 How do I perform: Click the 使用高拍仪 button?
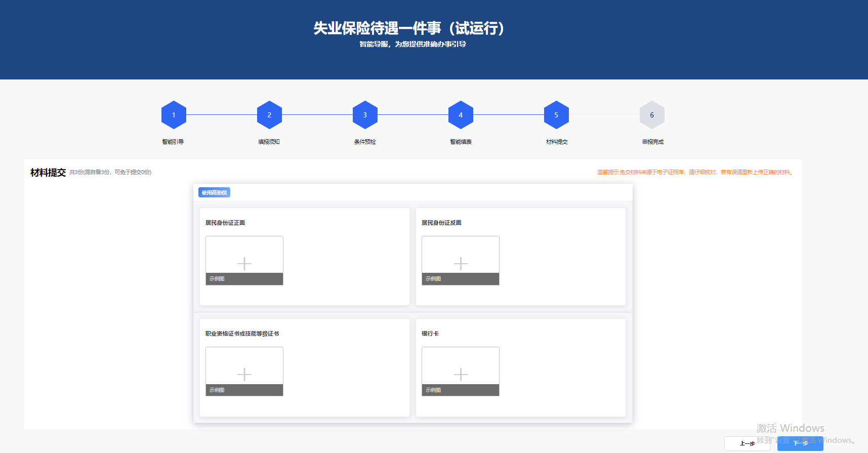(x=214, y=192)
